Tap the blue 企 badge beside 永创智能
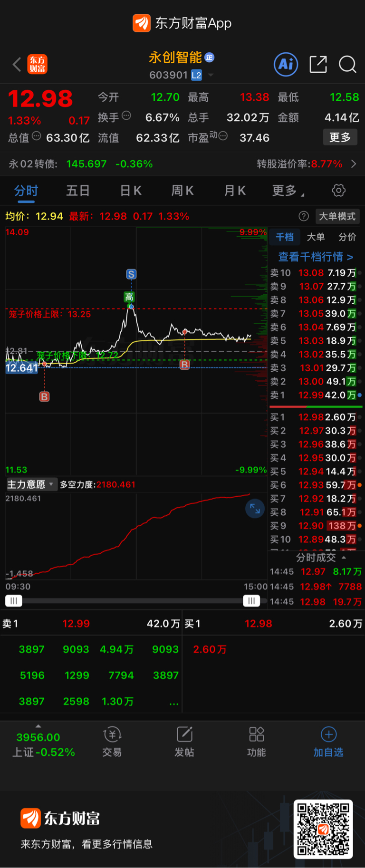365x868 pixels. pos(210,58)
